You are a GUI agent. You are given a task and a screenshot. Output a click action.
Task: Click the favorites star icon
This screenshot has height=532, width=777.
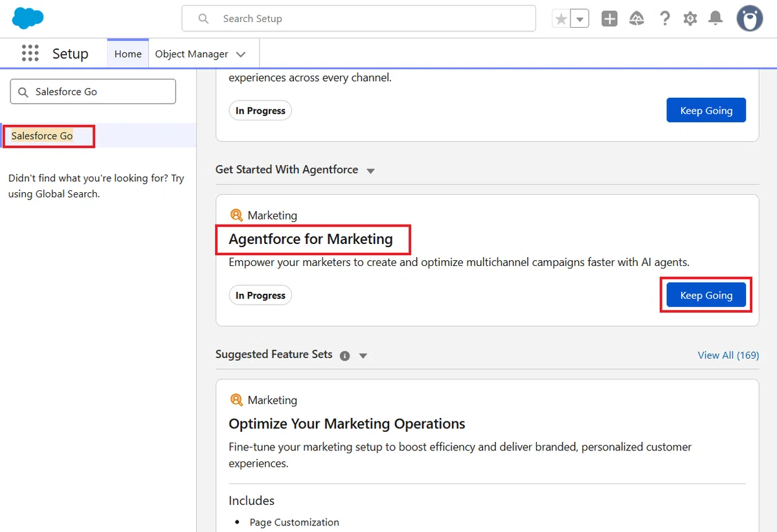561,19
